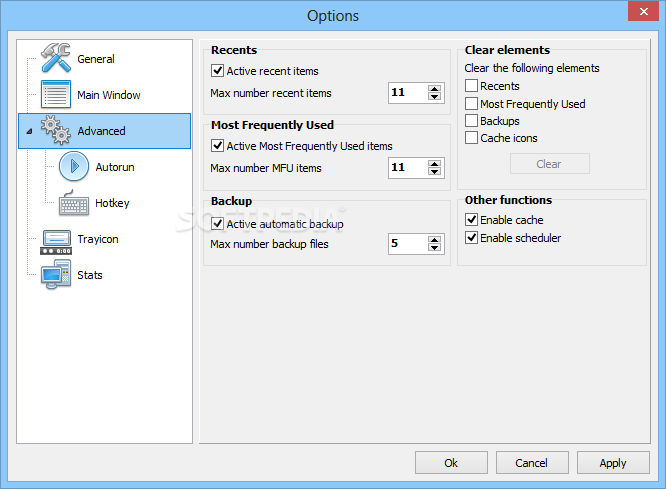The height and width of the screenshot is (489, 666).
Task: Increase Max number backup files
Action: click(434, 240)
